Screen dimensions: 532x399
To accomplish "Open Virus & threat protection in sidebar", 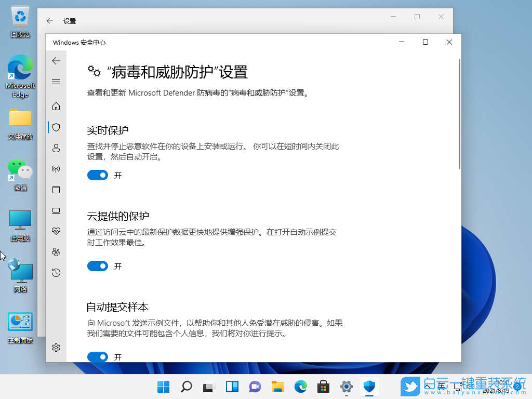I will (56, 127).
